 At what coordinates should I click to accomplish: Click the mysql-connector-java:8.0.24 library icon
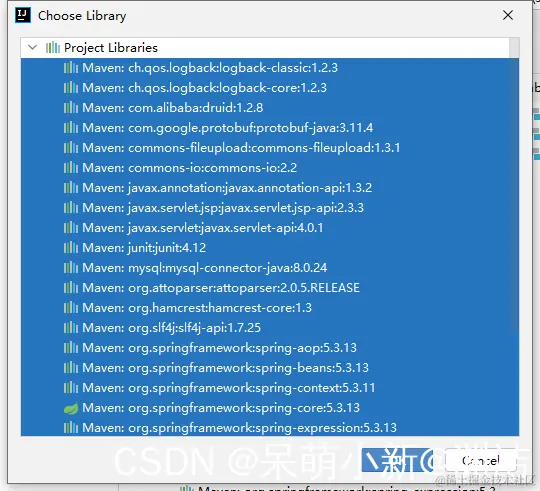71,268
